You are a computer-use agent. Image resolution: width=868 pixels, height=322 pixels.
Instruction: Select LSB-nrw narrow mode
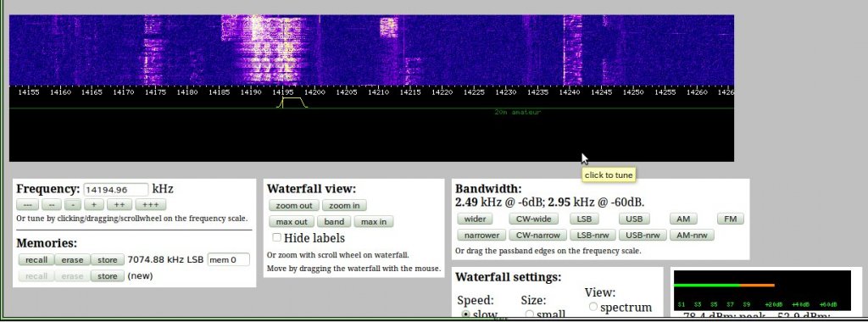pos(593,235)
